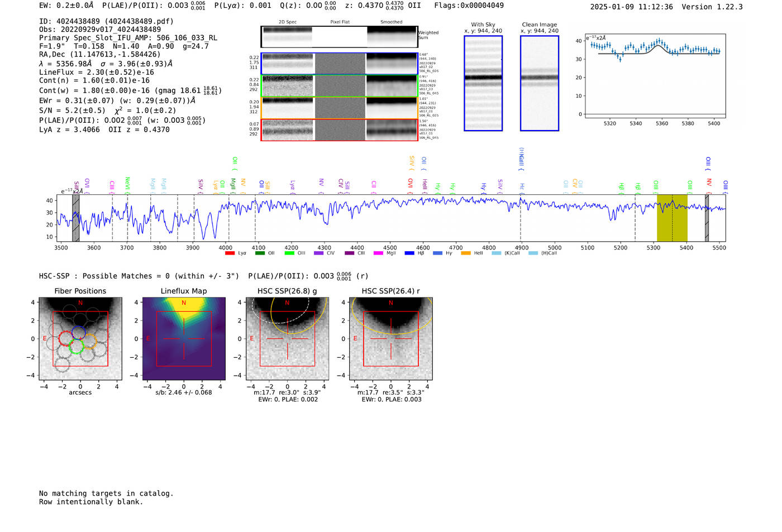Click the With Sky image cutout
The width and height of the screenshot is (782, 532).
click(x=483, y=83)
